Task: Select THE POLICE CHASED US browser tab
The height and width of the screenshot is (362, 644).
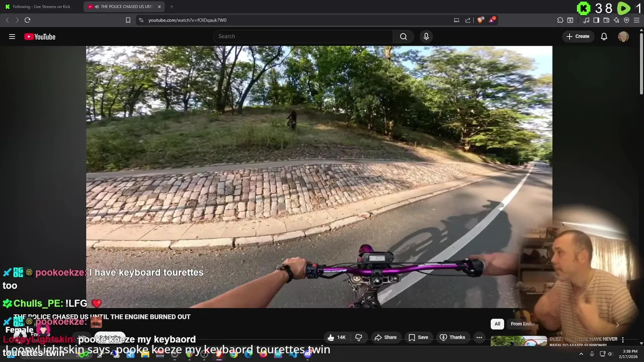Action: pos(124,7)
